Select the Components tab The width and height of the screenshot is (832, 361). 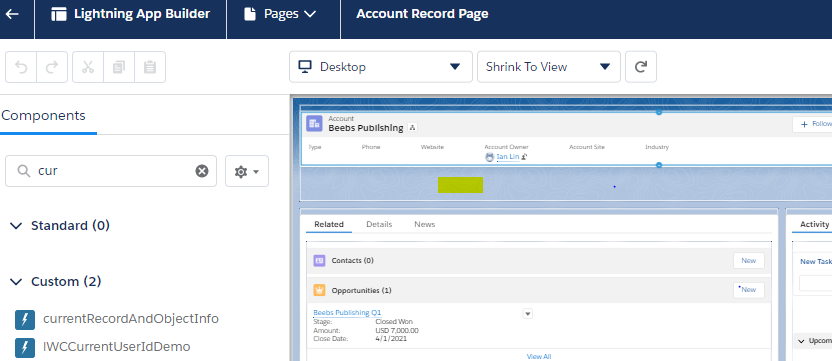(44, 115)
